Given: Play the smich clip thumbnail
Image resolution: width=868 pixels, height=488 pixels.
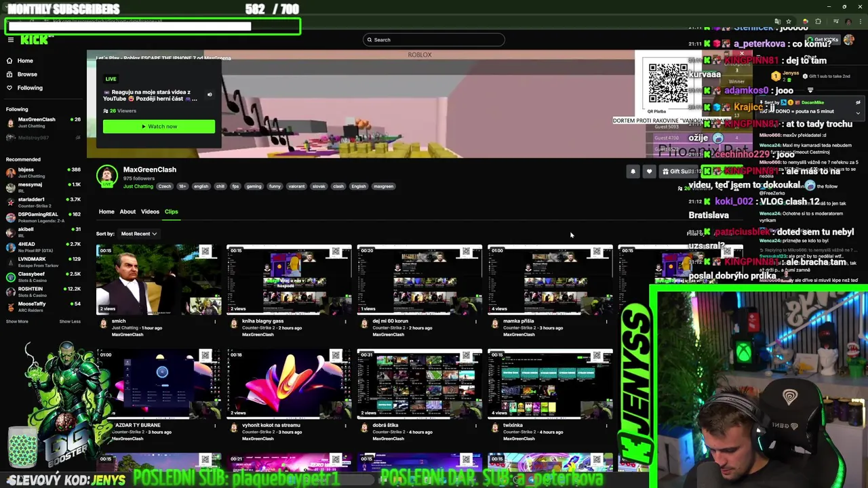Looking at the screenshot, I should click(x=159, y=280).
